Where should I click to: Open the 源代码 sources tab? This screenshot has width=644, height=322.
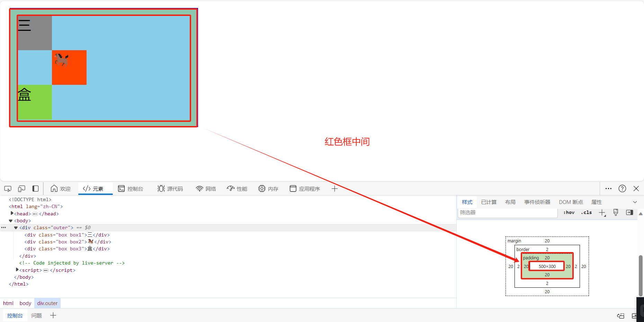[170, 189]
